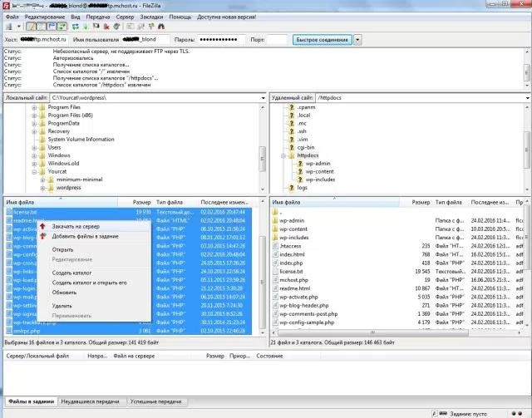Open the quick connect history dropdown
The height and width of the screenshot is (418, 532).
(x=357, y=40)
